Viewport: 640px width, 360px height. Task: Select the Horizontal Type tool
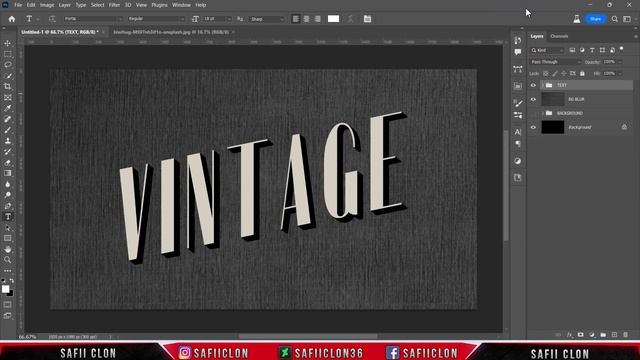pyautogui.click(x=8, y=217)
